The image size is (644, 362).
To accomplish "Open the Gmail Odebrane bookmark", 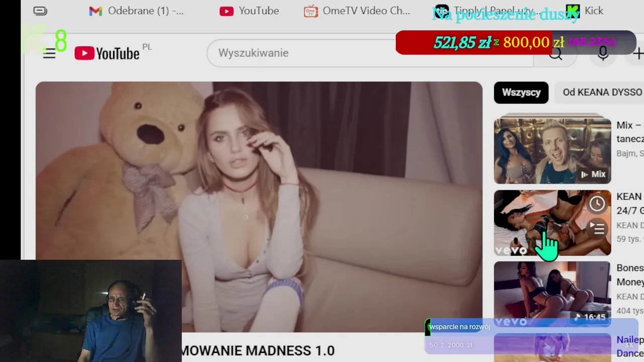I will [x=136, y=11].
